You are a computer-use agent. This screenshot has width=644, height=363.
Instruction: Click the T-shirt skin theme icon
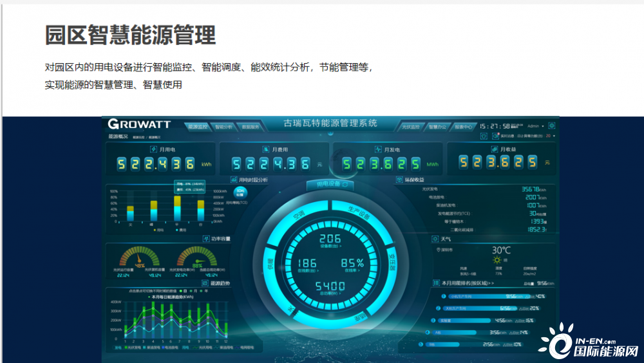[x=484, y=136]
